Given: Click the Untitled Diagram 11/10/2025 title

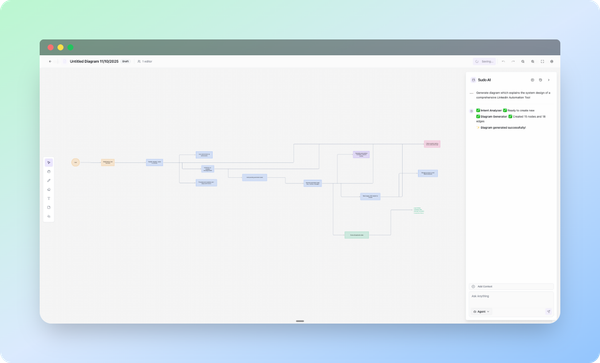Looking at the screenshot, I should (x=94, y=61).
